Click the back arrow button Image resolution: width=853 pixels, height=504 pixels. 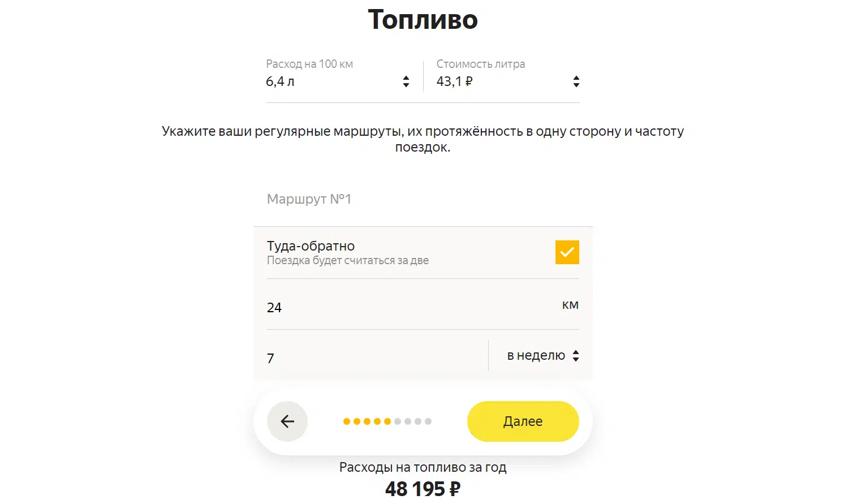point(287,421)
